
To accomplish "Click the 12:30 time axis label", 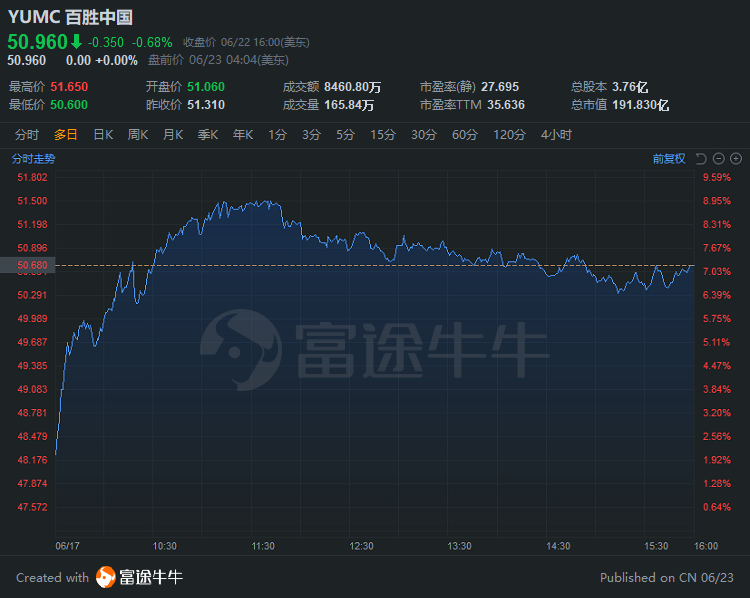I will click(362, 546).
